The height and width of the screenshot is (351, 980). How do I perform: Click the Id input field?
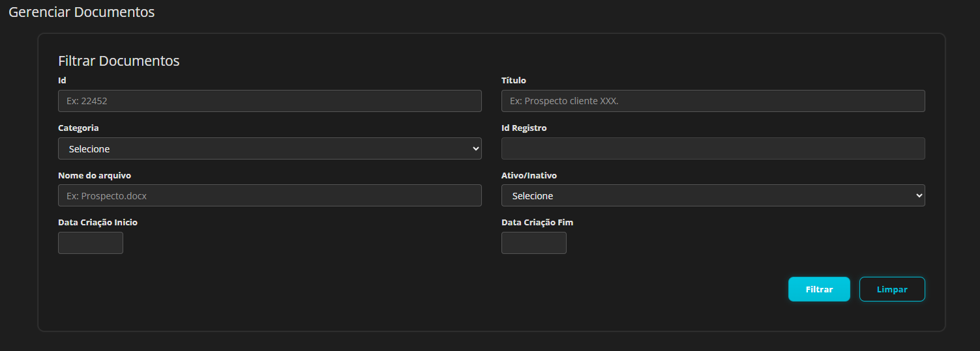[x=269, y=101]
